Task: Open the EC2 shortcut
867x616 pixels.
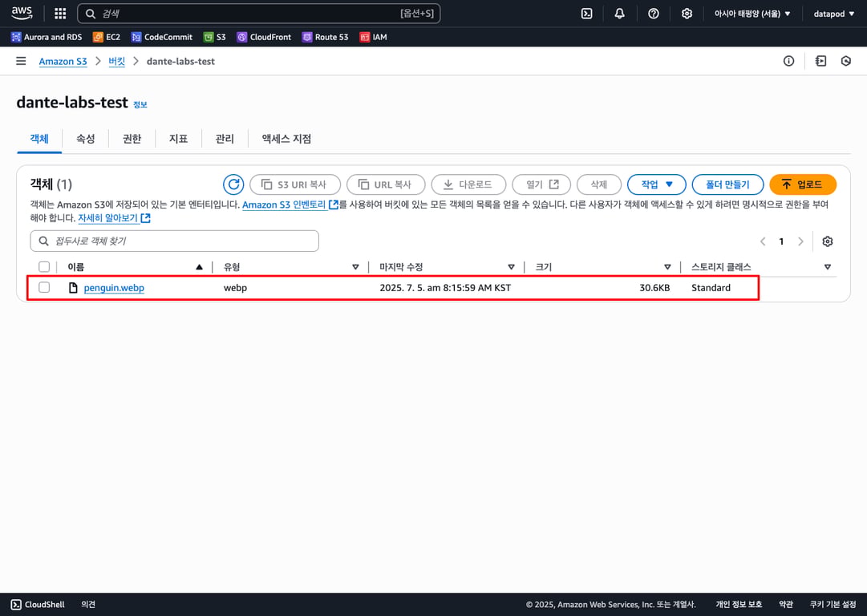Action: click(x=106, y=37)
